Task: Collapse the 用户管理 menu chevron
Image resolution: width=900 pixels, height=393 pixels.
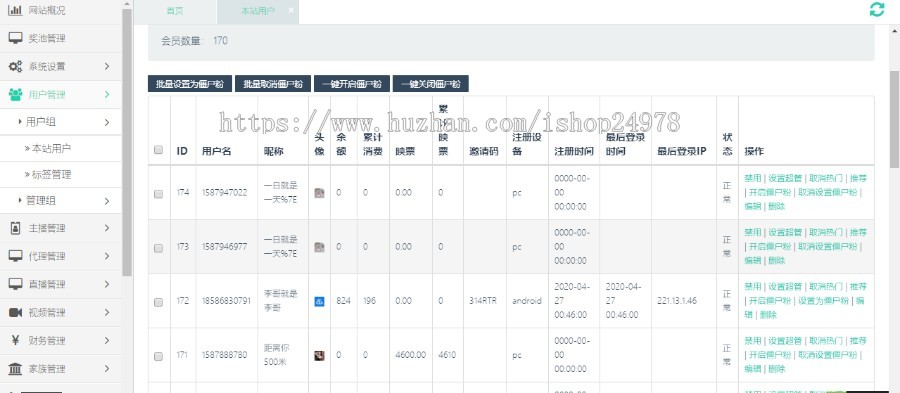Action: pos(107,95)
